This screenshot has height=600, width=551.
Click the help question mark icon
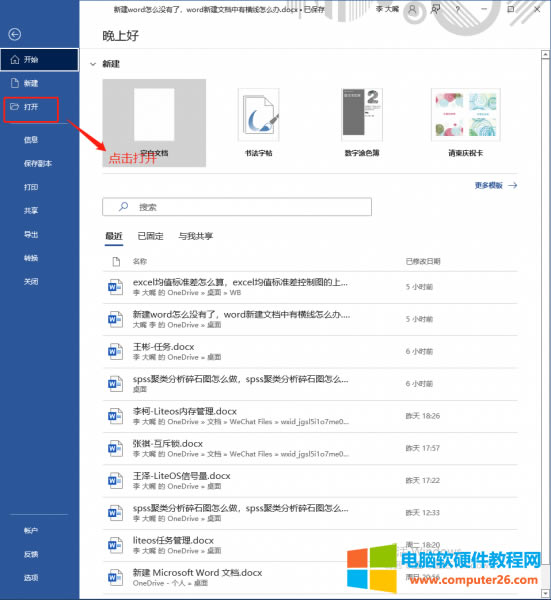457,9
